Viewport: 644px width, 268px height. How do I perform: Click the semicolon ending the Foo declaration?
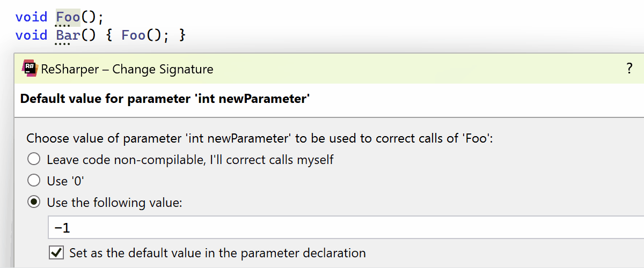[x=100, y=17]
